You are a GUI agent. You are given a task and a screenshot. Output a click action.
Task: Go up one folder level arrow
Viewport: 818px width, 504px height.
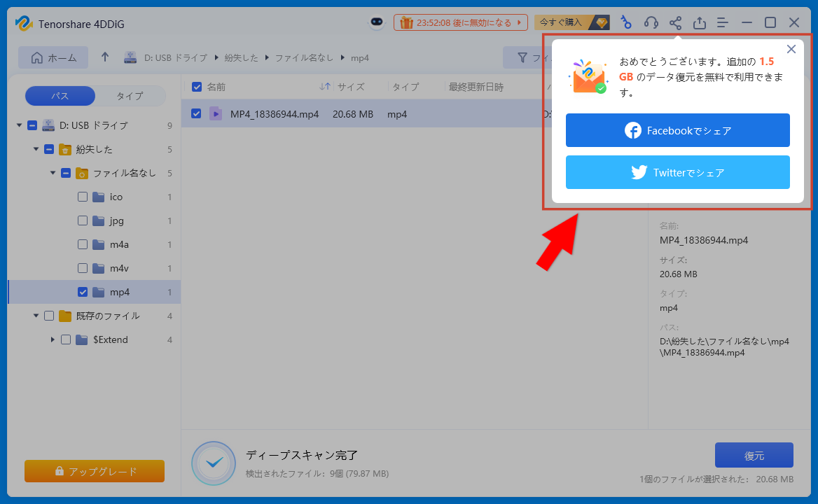105,57
